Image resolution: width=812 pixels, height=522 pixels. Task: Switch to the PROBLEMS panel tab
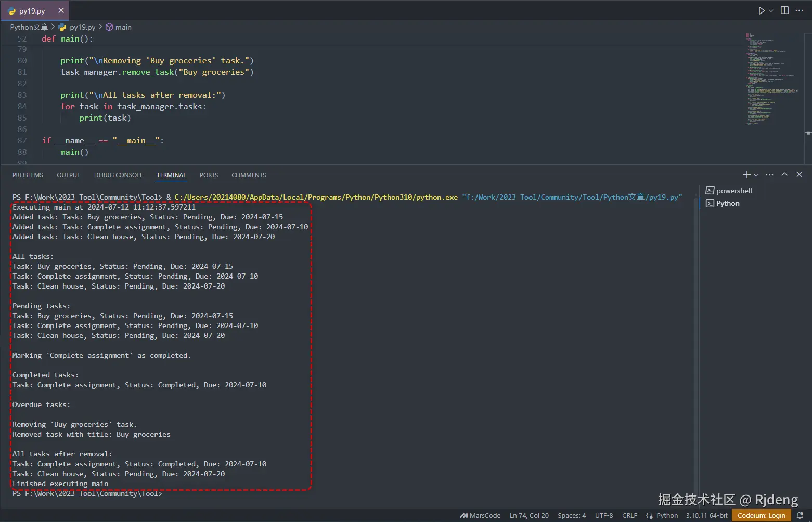point(28,175)
